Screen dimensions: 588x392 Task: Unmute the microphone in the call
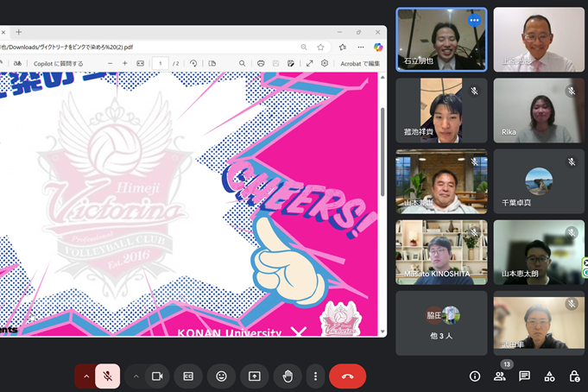coord(108,376)
